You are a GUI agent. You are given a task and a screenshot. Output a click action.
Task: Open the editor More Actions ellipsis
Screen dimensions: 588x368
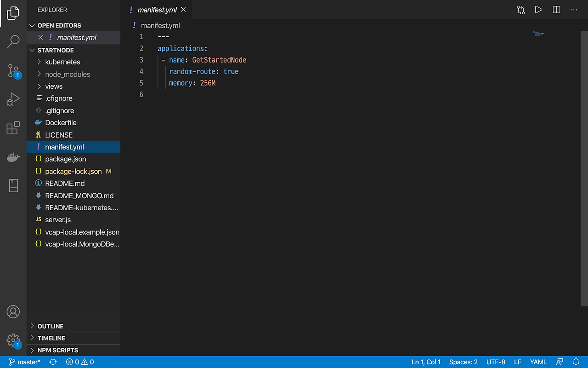(x=574, y=10)
